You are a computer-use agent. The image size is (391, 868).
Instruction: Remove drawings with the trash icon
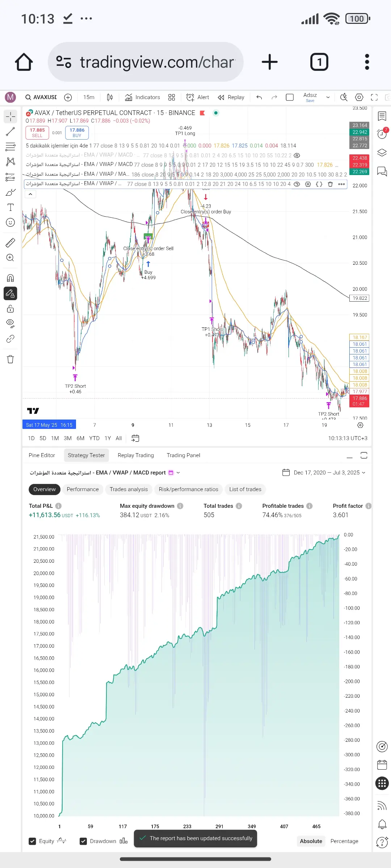coord(10,359)
